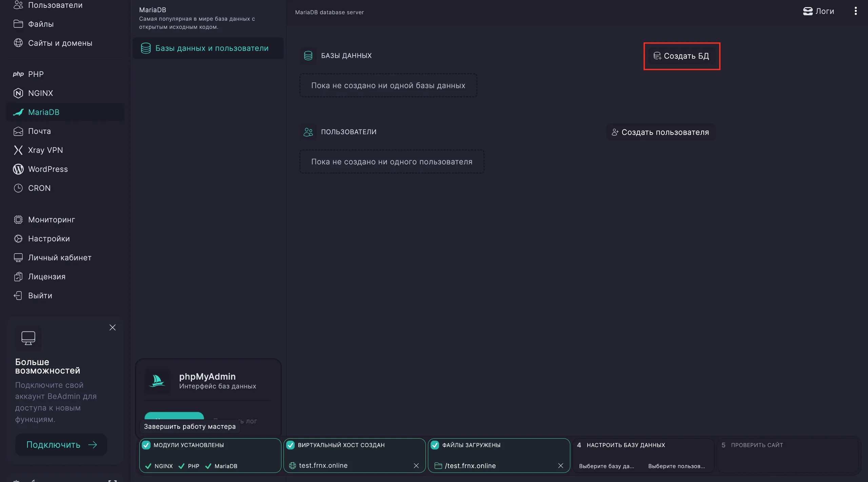The image size is (868, 482).
Task: Open the Выберите пользователя dropdown
Action: tap(676, 466)
